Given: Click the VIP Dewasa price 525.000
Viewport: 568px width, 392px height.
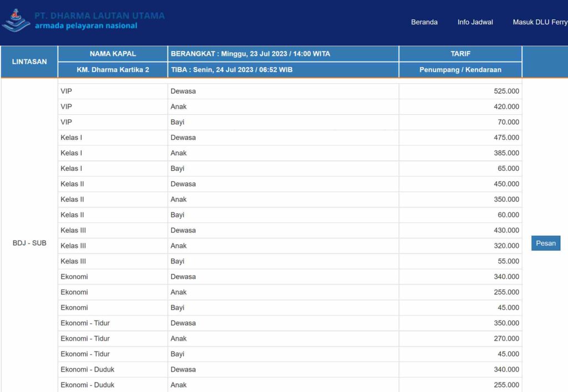Looking at the screenshot, I should 506,91.
